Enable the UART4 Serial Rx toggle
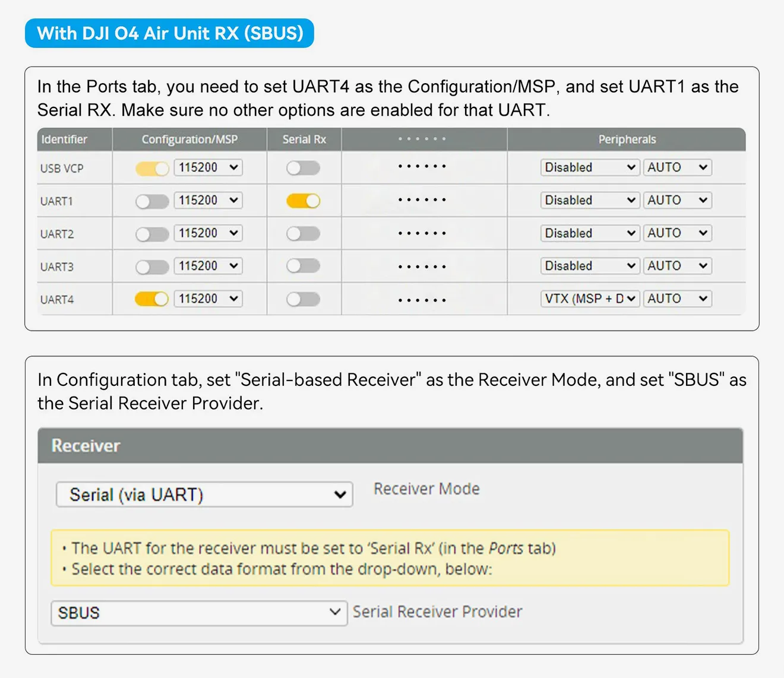The width and height of the screenshot is (784, 678). pos(304,299)
